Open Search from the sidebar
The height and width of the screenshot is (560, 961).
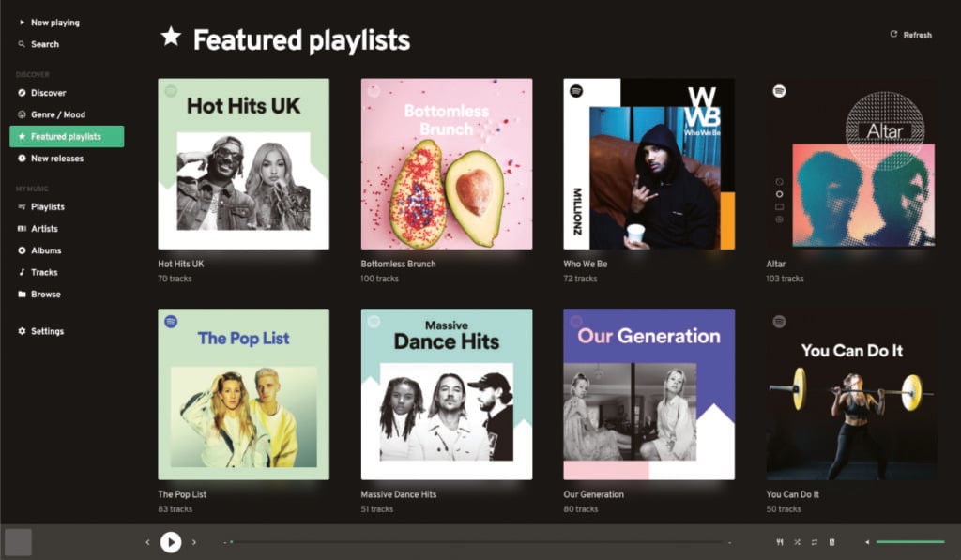click(44, 44)
